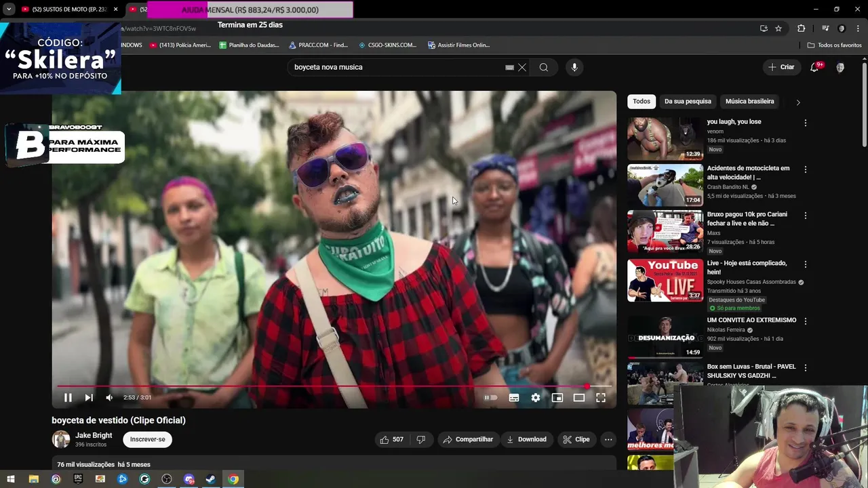Screen dimensions: 868x488
Task: Skip to next video in player
Action: point(89,398)
